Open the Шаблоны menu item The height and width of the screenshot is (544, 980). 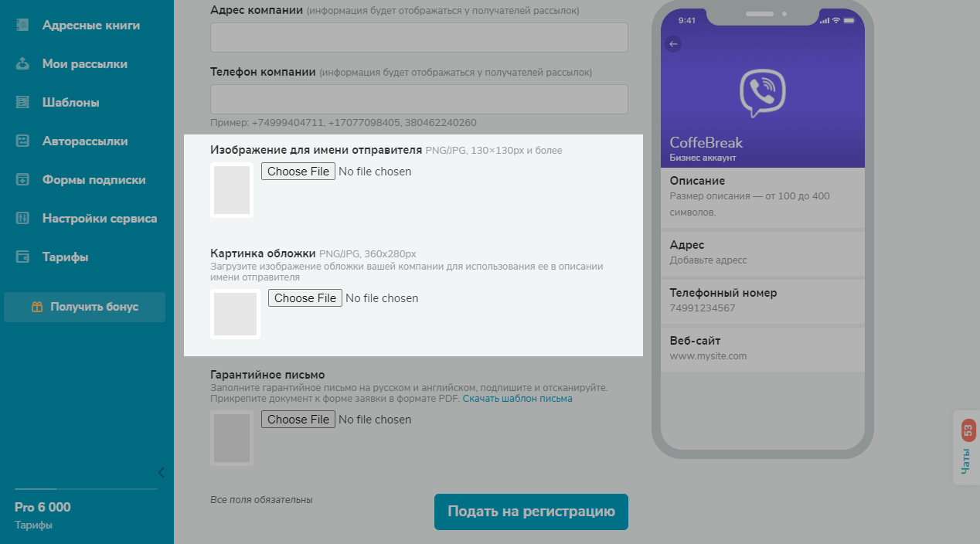(x=70, y=102)
